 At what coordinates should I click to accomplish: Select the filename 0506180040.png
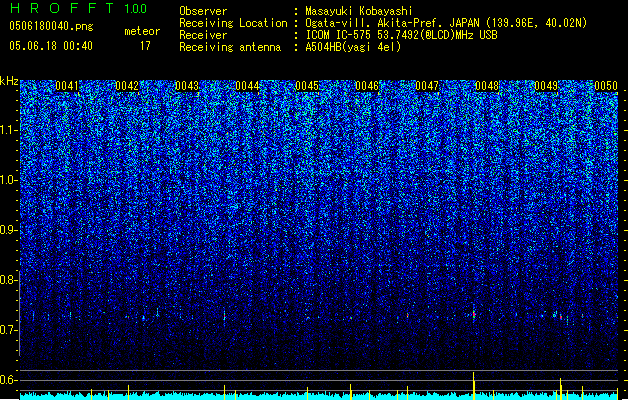(x=51, y=26)
